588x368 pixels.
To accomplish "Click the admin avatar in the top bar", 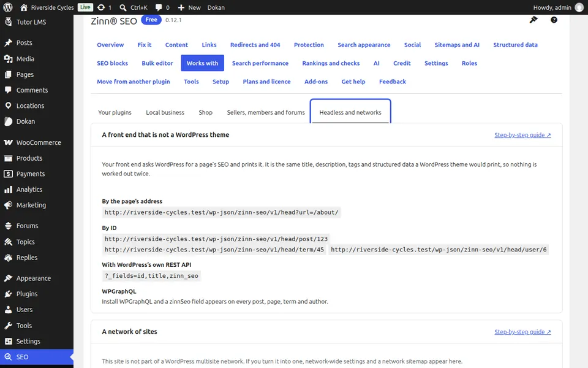I will tap(579, 7).
